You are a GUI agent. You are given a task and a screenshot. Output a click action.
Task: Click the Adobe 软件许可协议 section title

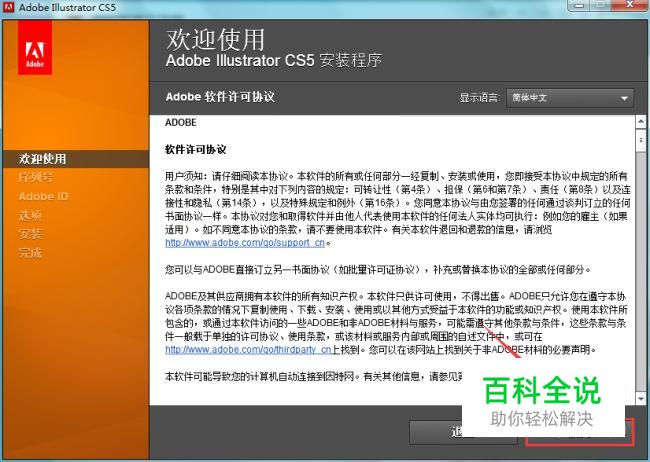point(220,97)
